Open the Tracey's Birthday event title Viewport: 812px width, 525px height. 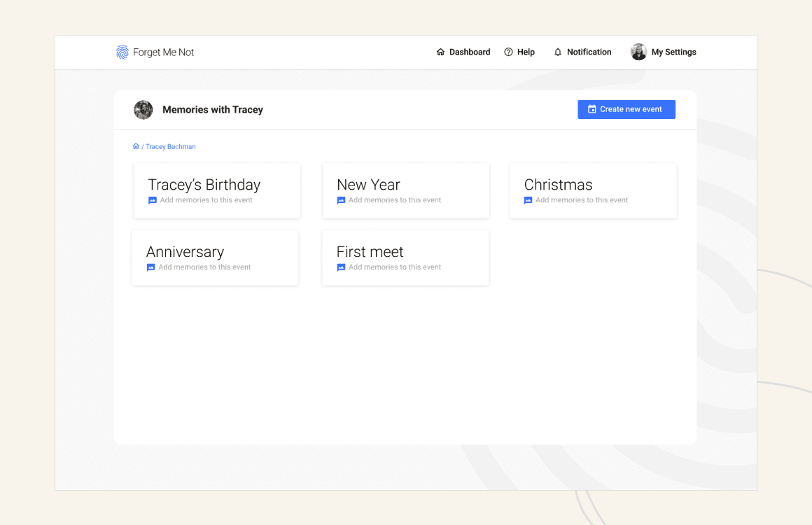point(204,185)
